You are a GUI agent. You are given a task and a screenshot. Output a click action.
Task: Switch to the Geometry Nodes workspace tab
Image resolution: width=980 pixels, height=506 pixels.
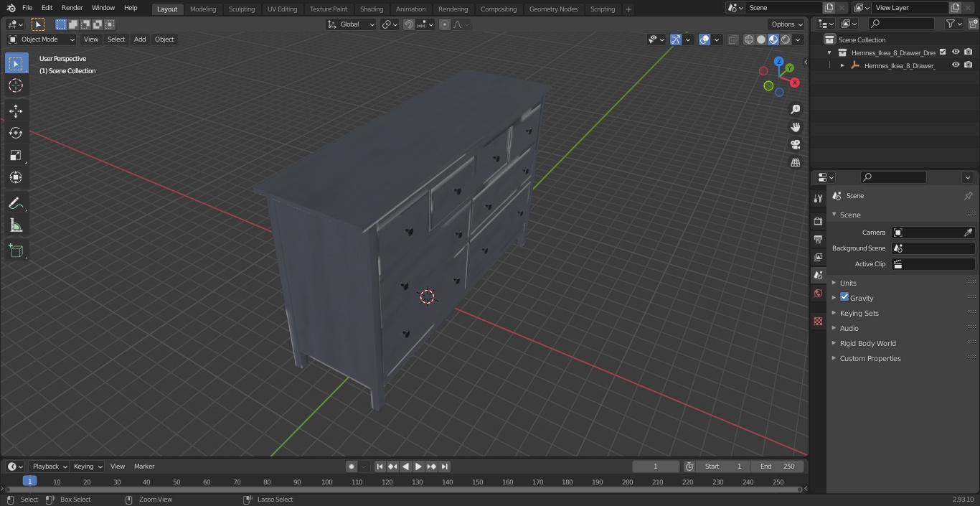553,9
